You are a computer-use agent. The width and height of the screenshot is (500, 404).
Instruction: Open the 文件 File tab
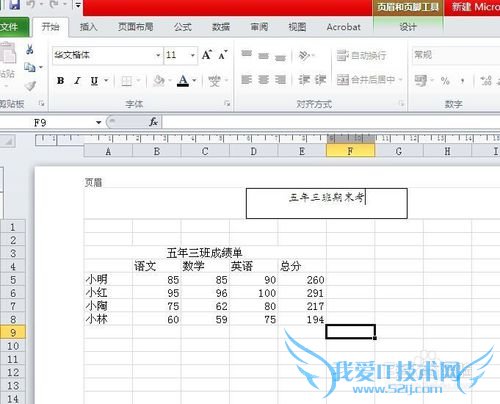point(13,27)
